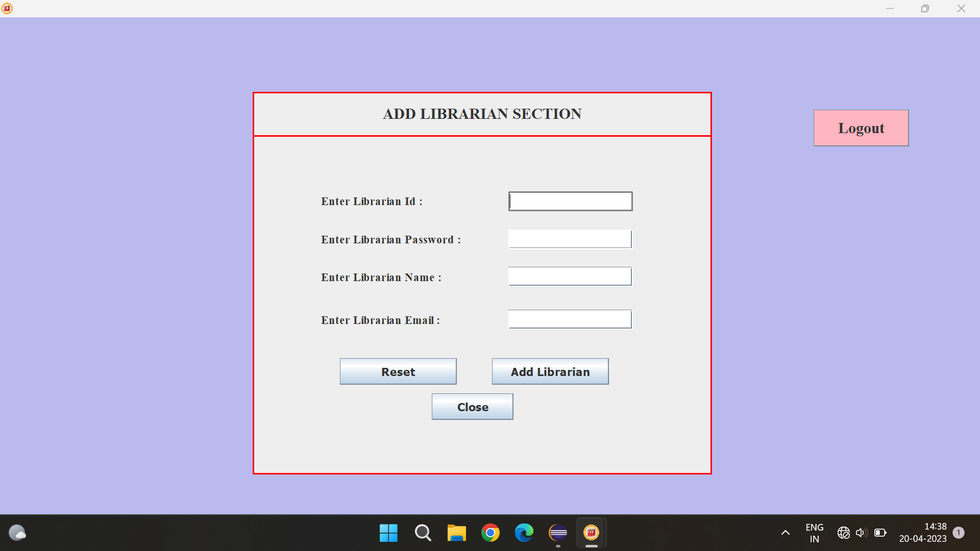Open Microsoft Edge from taskbar
This screenshot has width=980, height=551.
click(524, 533)
